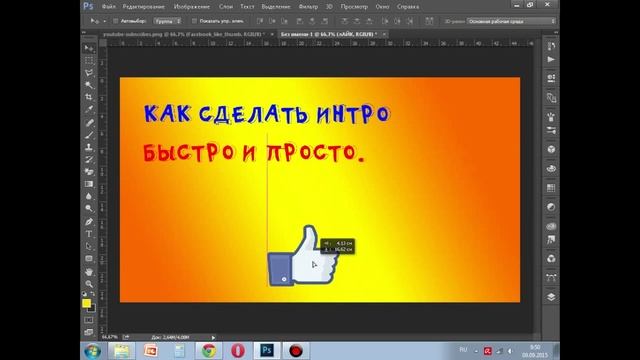Screen dimensions: 640x360
Task: Open Google Chrome from the taskbar
Action: (x=209, y=351)
